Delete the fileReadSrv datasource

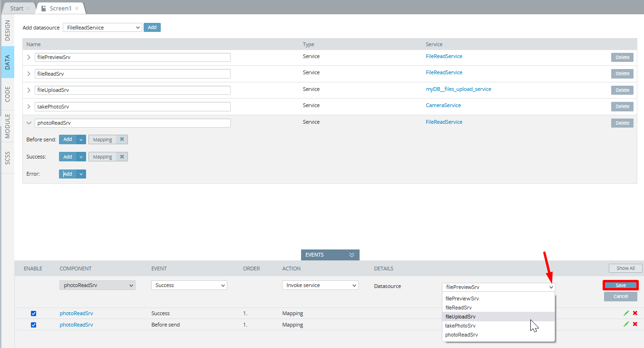(x=622, y=74)
